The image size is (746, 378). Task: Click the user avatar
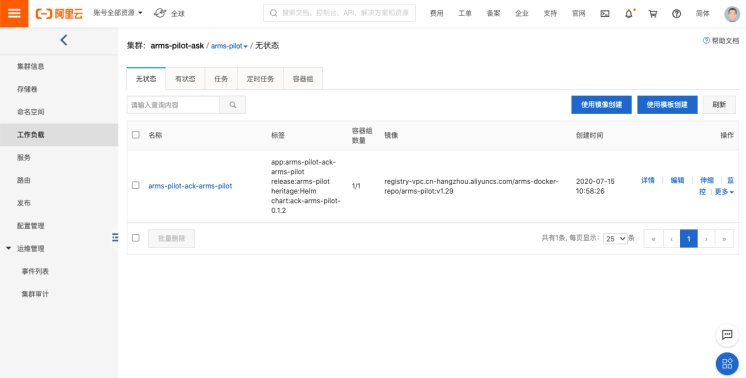point(732,14)
